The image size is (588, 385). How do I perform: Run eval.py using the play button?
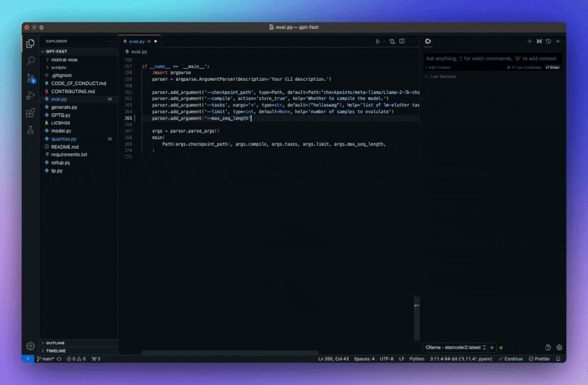pyautogui.click(x=377, y=41)
